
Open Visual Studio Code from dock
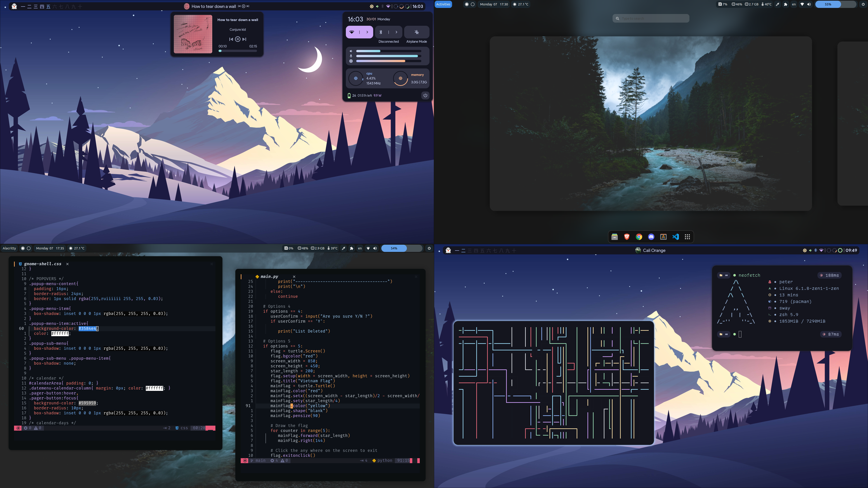coord(675,237)
